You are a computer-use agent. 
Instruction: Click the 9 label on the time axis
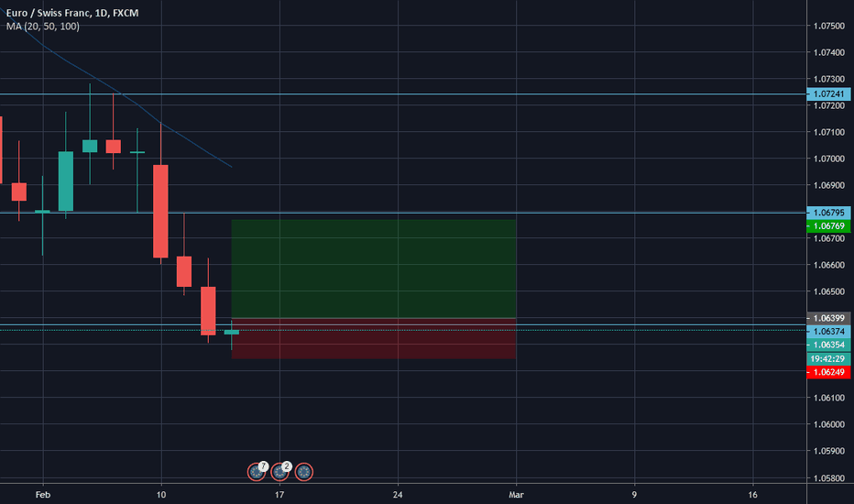(634, 495)
